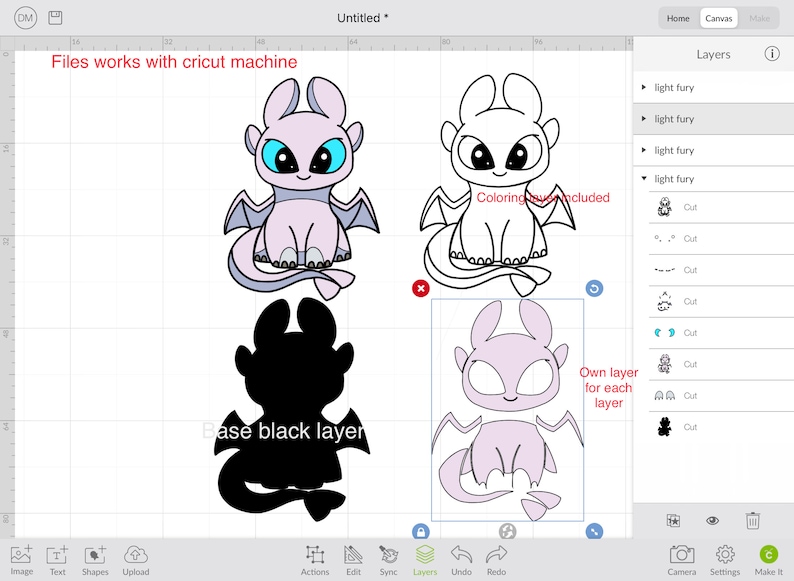
Task: Click the green Make It button
Action: 769,560
